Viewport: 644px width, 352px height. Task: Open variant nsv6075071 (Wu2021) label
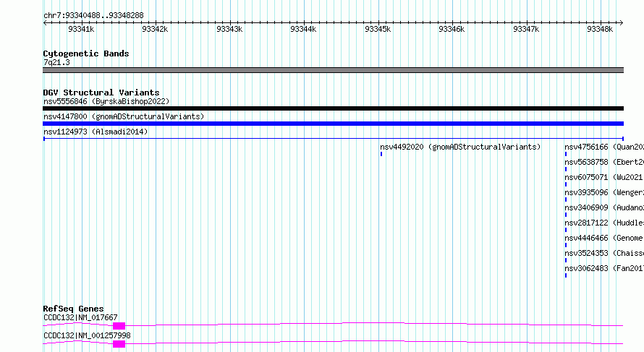coord(603,177)
